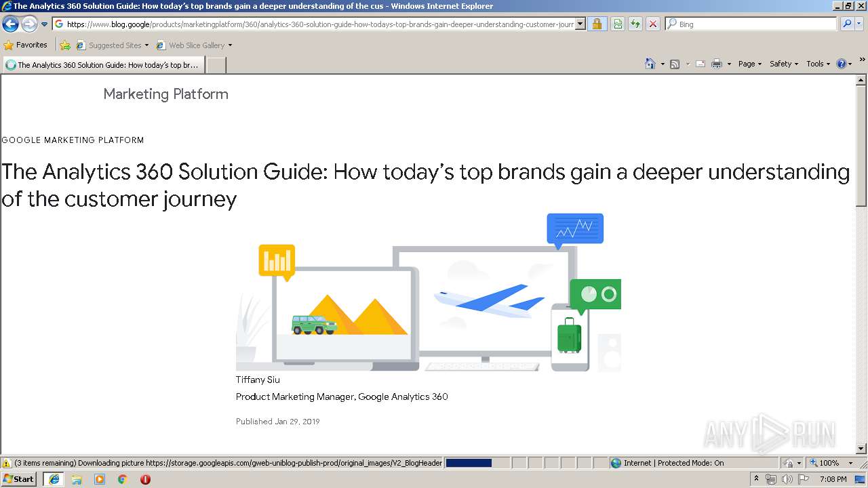The image size is (868, 488).
Task: Open Google Chrome from the taskbar
Action: coord(123,479)
